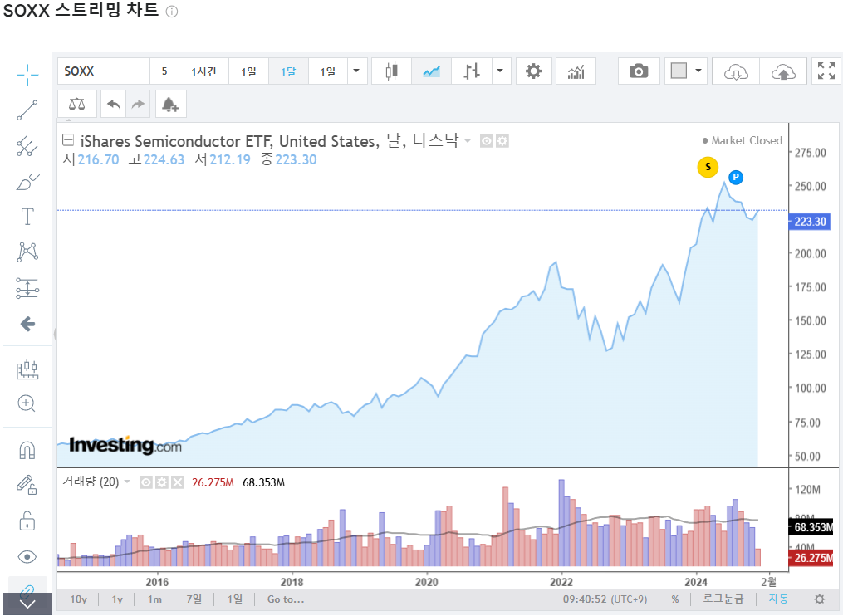Set the range to 1y

[x=117, y=599]
